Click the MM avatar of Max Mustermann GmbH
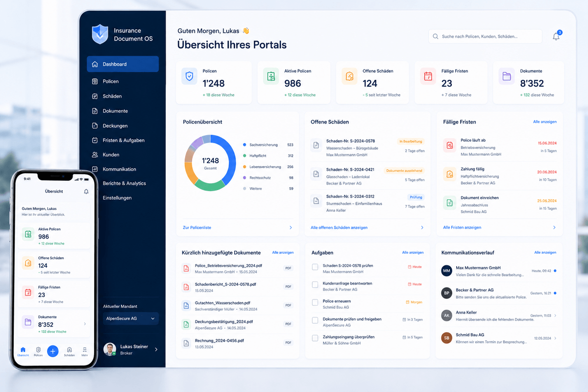The width and height of the screenshot is (588, 392). (446, 270)
